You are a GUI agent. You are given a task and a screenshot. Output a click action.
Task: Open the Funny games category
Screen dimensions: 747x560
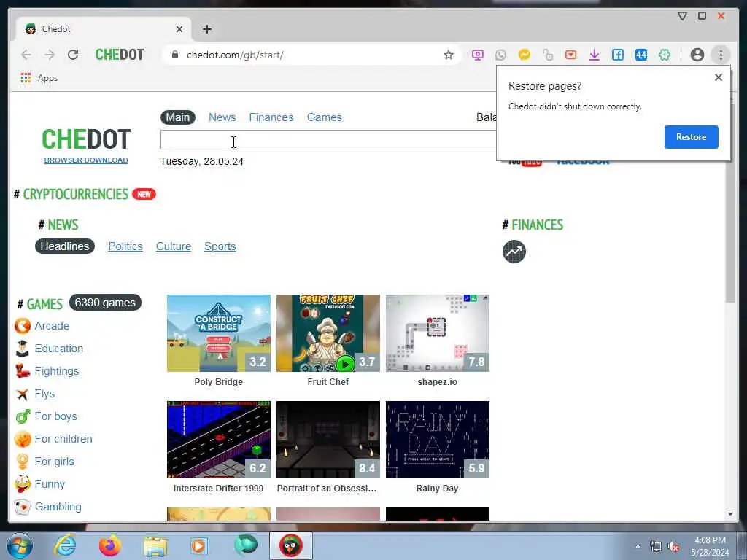pos(50,484)
